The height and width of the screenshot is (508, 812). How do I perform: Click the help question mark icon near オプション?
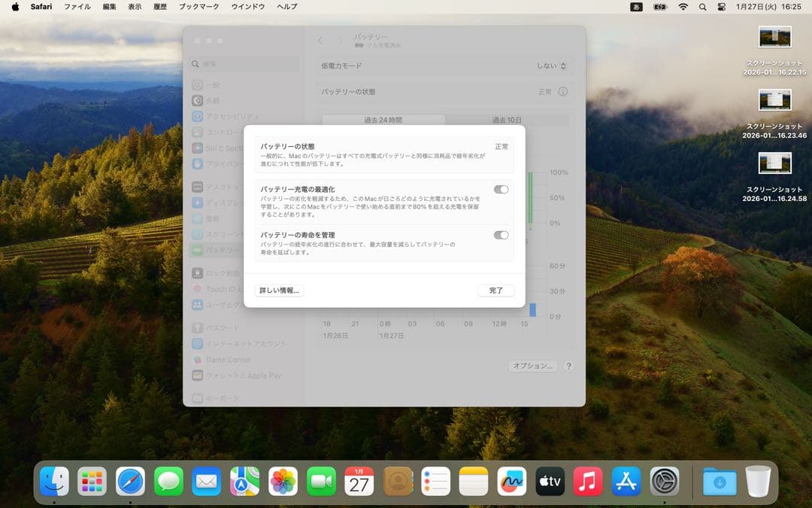(x=569, y=366)
